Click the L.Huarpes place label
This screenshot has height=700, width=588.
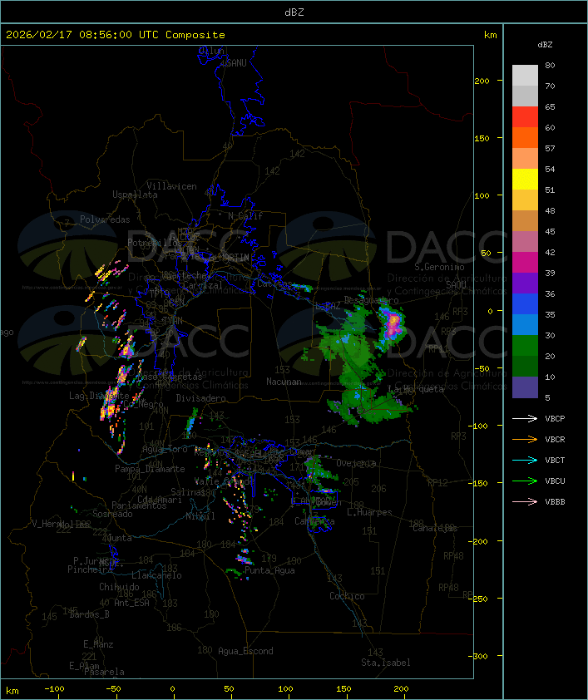click(369, 512)
